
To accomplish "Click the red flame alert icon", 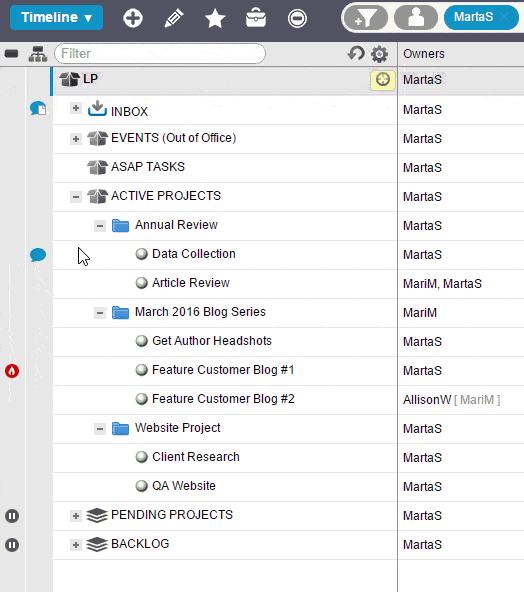I will coord(12,371).
